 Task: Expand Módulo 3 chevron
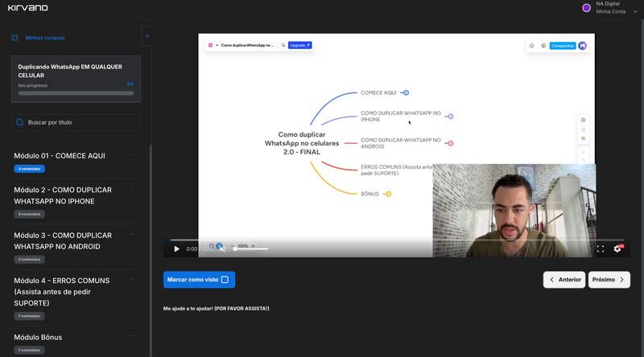click(132, 234)
